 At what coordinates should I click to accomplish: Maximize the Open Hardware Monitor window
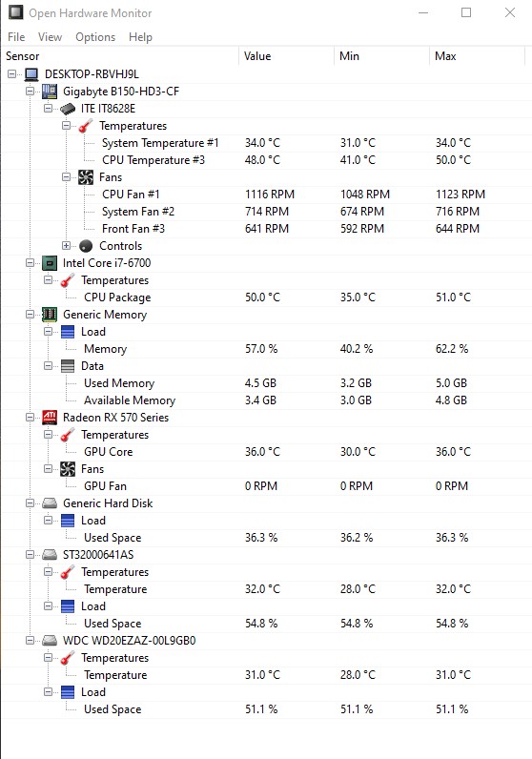(466, 12)
